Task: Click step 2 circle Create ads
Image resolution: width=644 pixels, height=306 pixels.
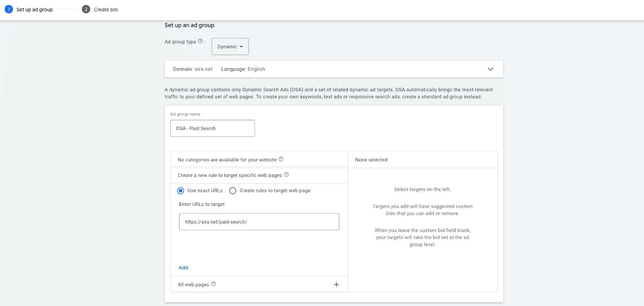Action: pos(86,9)
